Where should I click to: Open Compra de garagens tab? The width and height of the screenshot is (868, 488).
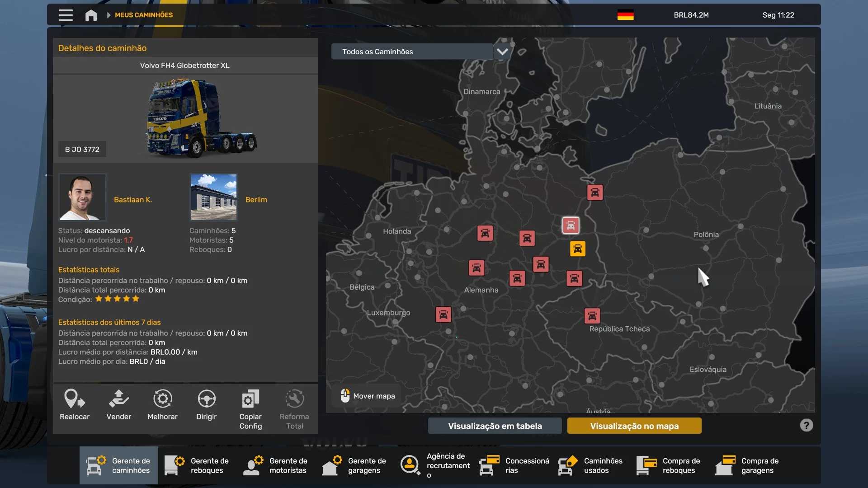coord(748,465)
